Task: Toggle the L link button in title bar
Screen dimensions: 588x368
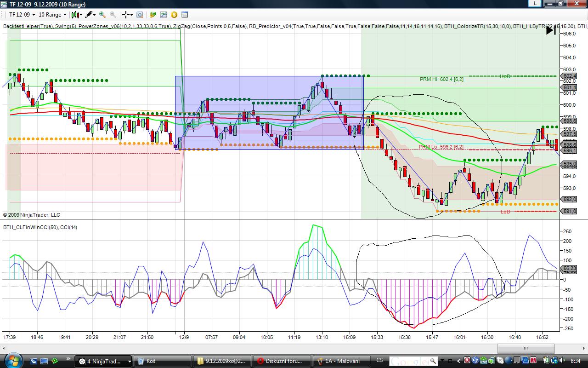Action: (x=534, y=4)
